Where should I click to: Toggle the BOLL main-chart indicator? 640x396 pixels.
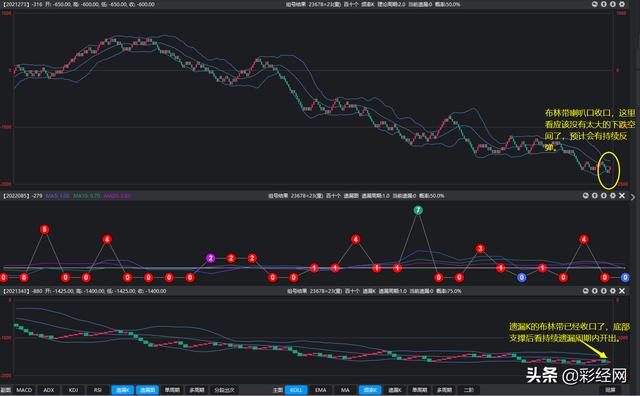[296, 390]
